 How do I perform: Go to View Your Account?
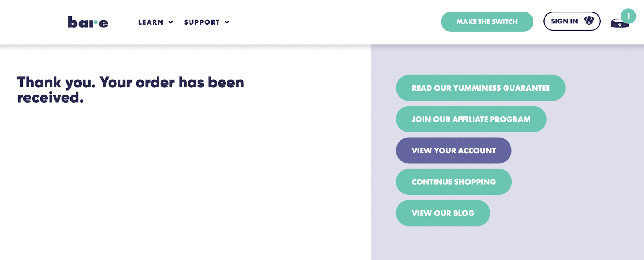(x=454, y=151)
